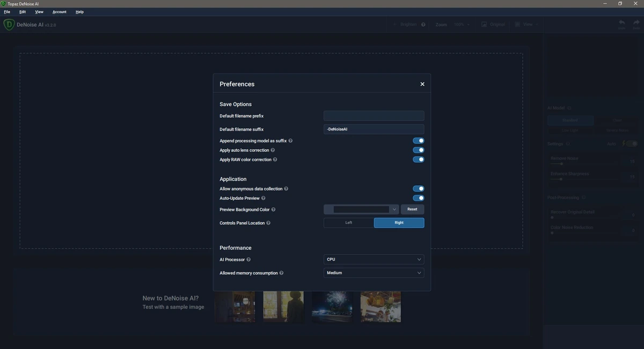The width and height of the screenshot is (644, 349).
Task: Turn off Allow anonymous data collection
Action: pyautogui.click(x=419, y=189)
